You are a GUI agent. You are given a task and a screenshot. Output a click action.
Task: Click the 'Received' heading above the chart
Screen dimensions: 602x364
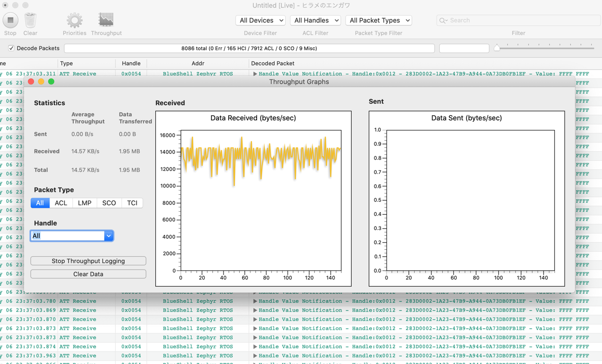170,103
